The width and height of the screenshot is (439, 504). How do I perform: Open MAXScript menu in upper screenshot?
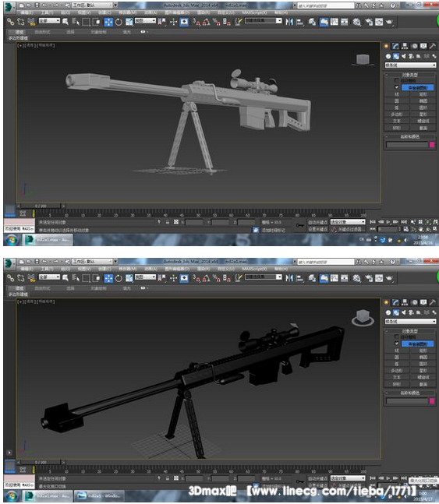[254, 12]
